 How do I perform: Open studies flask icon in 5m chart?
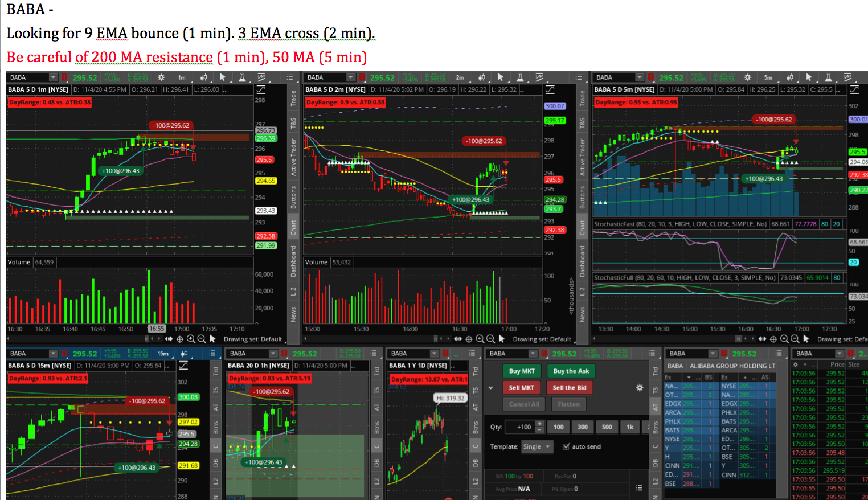coord(828,77)
